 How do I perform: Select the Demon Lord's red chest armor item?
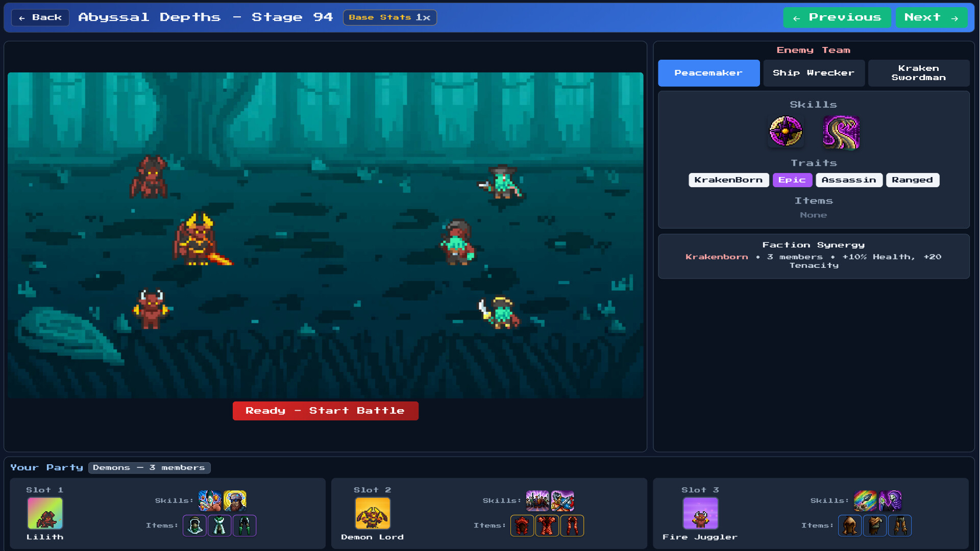(547, 525)
